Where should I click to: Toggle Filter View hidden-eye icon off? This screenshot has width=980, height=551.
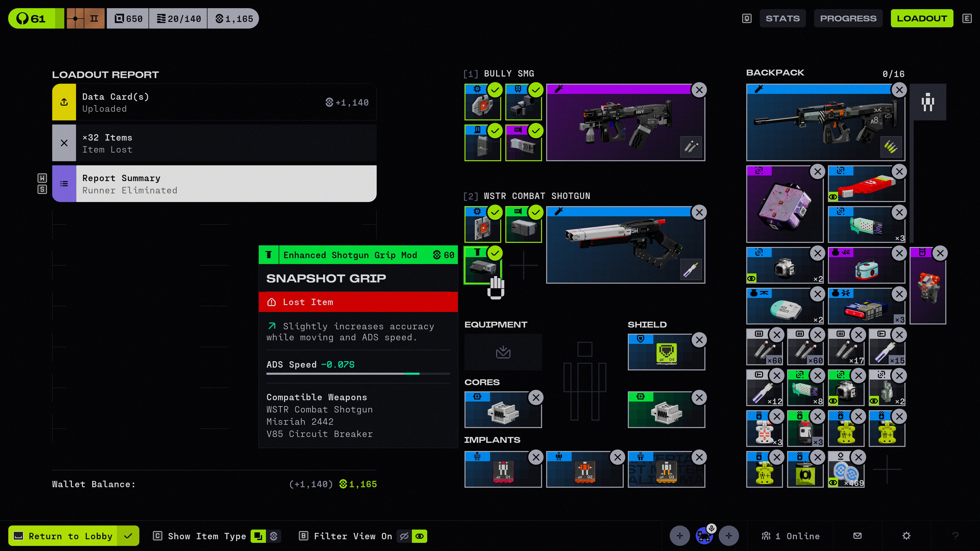click(x=404, y=536)
